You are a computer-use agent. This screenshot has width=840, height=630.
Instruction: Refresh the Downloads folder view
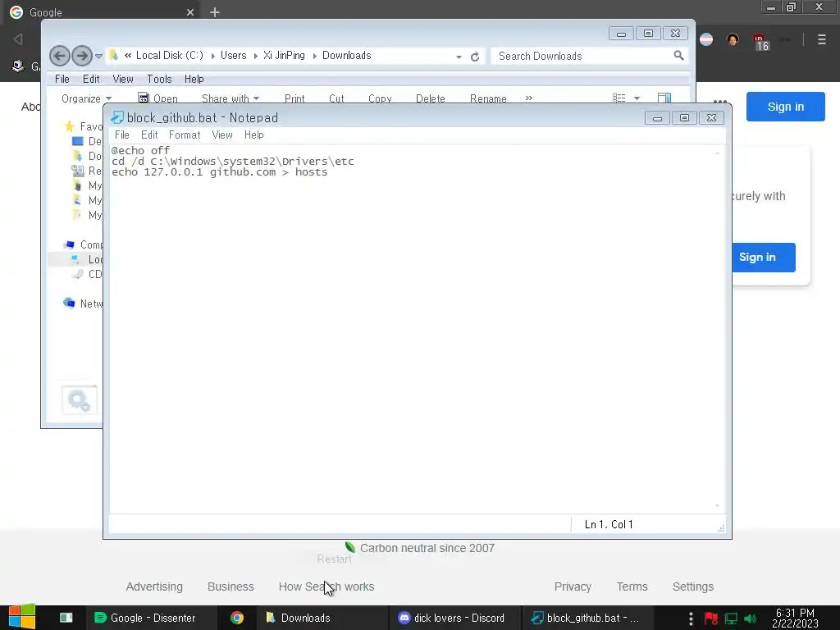tap(475, 57)
